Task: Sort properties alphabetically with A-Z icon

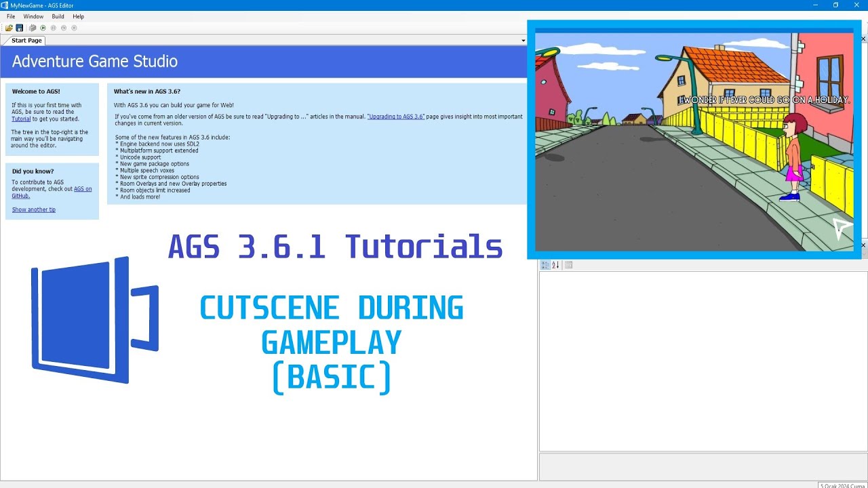Action: pyautogui.click(x=555, y=265)
